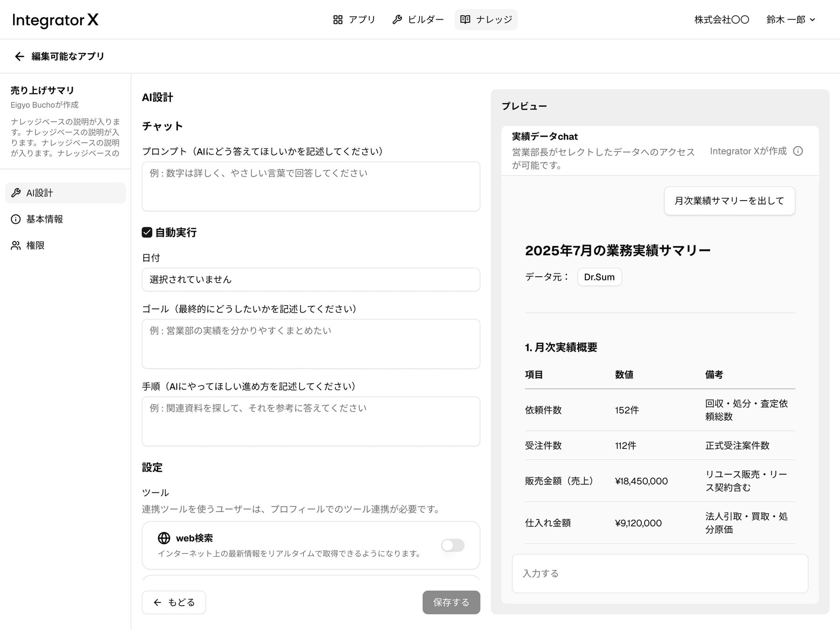Click the 1. 月次実績概要 section heading
This screenshot has width=840, height=630.
click(561, 347)
